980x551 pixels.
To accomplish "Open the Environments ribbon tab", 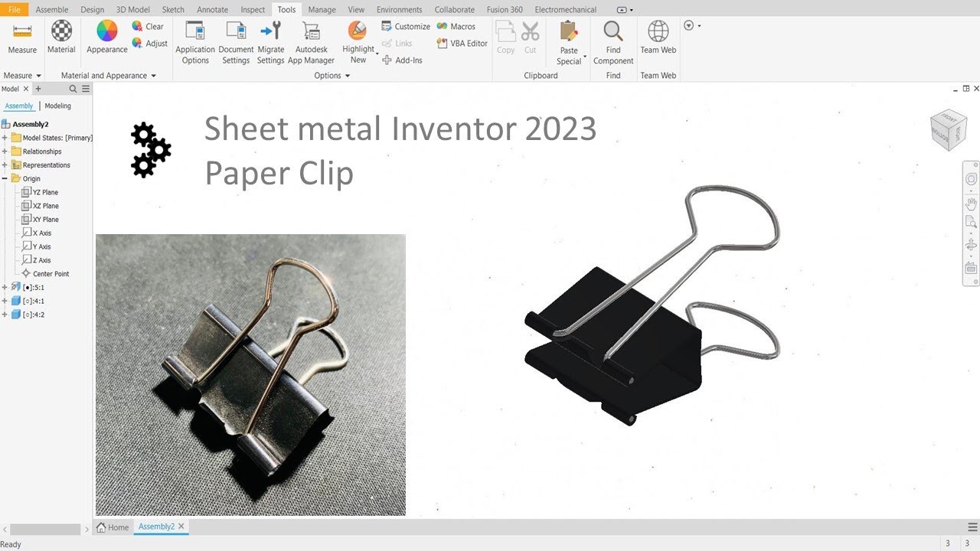I will tap(400, 10).
